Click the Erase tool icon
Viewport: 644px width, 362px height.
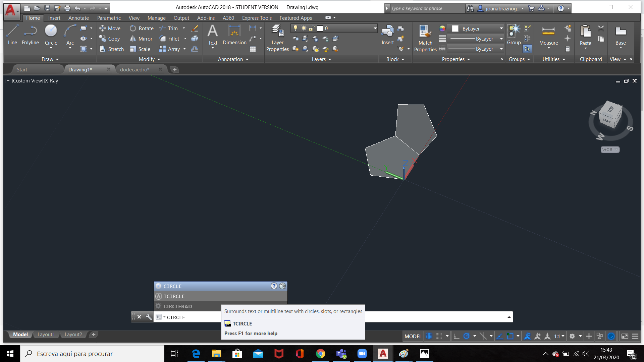[195, 28]
